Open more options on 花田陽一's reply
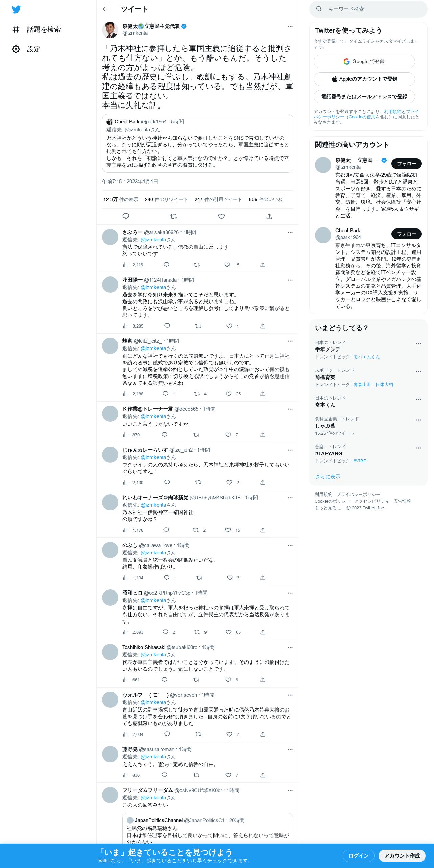This screenshot has width=434, height=868. [290, 280]
